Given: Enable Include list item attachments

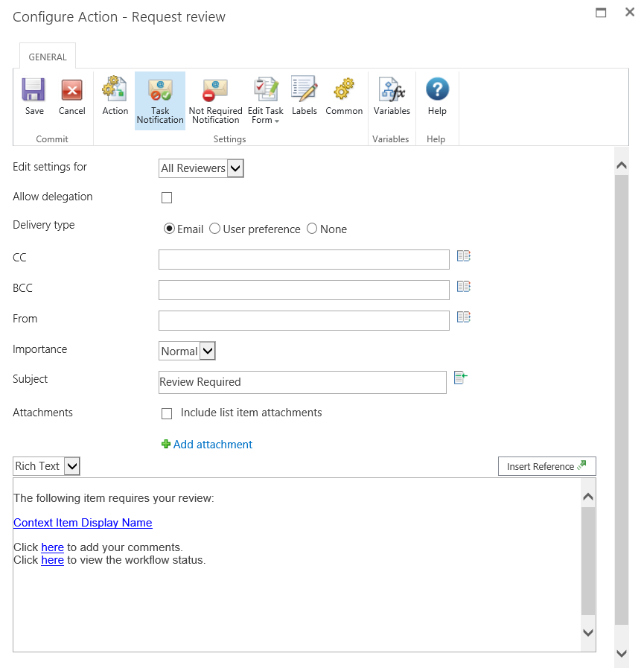Looking at the screenshot, I should [167, 413].
